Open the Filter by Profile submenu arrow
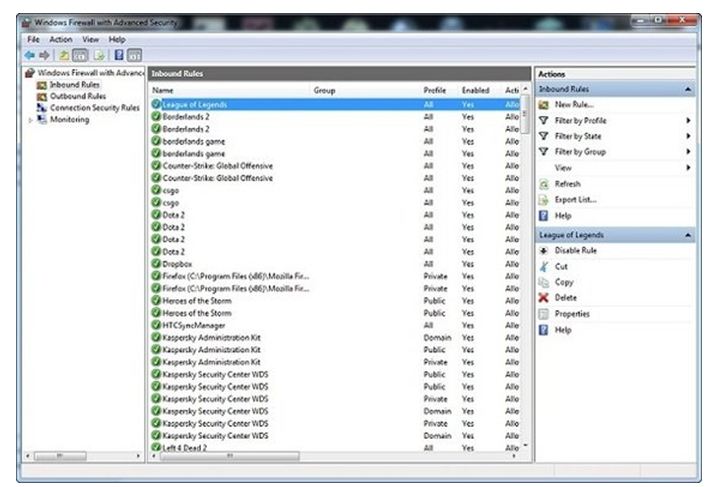 (x=688, y=120)
